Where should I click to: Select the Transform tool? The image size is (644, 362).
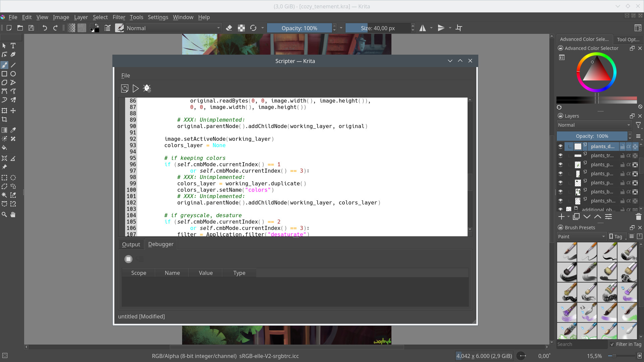[x=4, y=111]
